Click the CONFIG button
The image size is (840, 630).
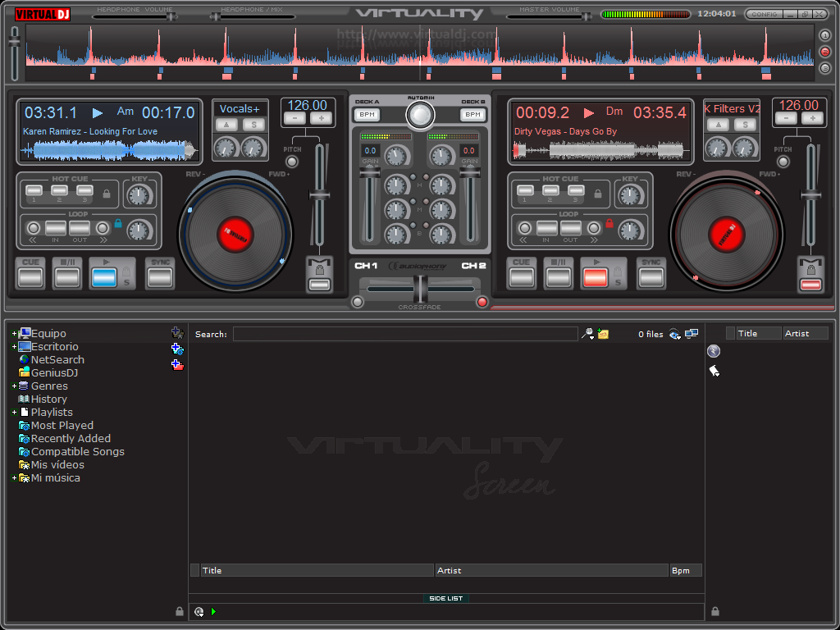(764, 14)
